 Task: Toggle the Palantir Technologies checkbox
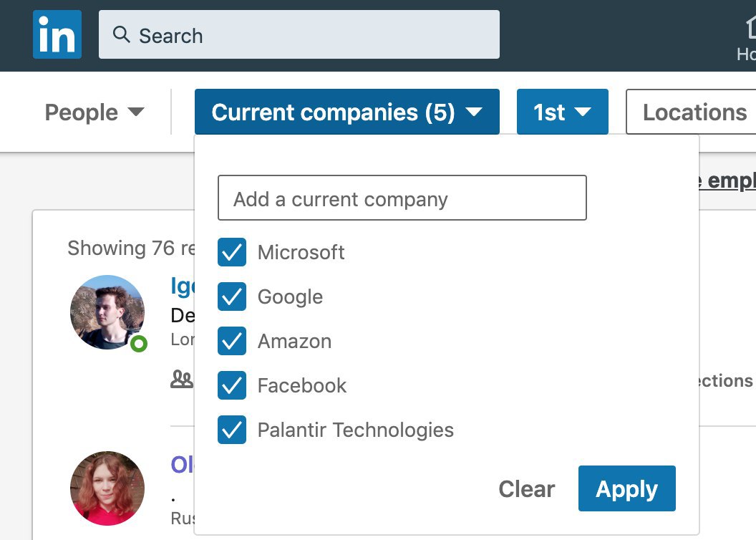[232, 430]
